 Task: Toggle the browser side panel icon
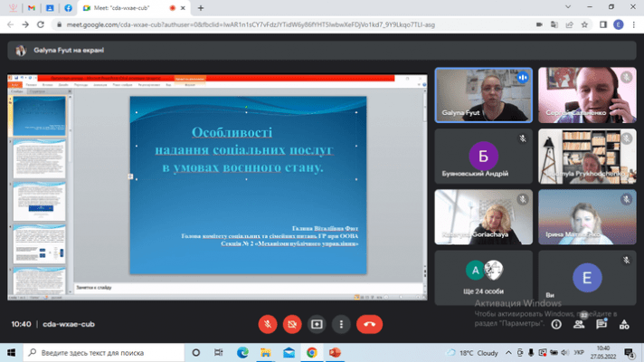click(603, 24)
